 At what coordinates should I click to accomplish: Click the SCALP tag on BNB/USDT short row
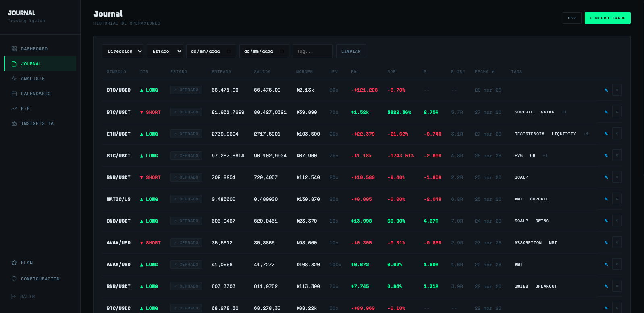pos(521,177)
